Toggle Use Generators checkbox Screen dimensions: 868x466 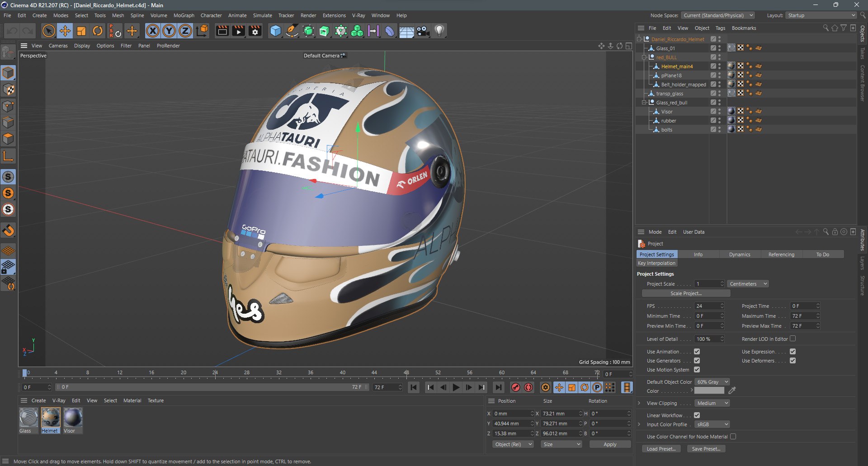click(697, 361)
